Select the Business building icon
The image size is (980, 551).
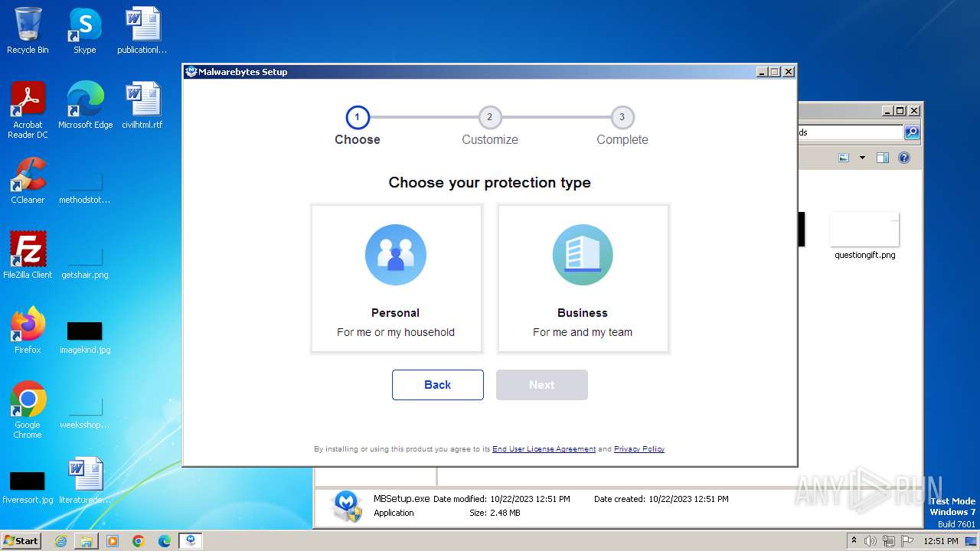click(583, 255)
